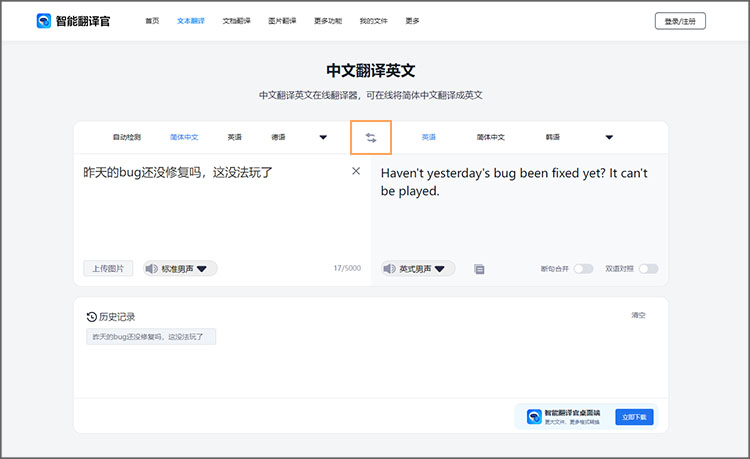This screenshot has height=459, width=750.
Task: Select 英语 as target language
Action: point(429,137)
